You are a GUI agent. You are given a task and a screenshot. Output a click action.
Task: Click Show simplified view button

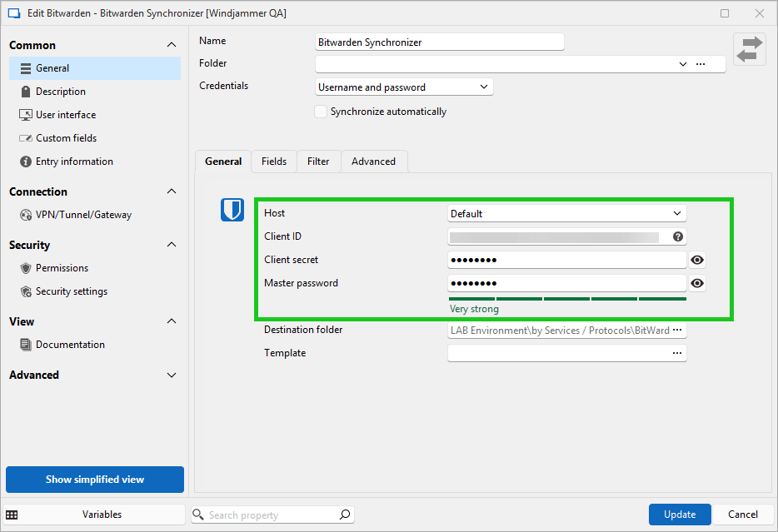95,480
